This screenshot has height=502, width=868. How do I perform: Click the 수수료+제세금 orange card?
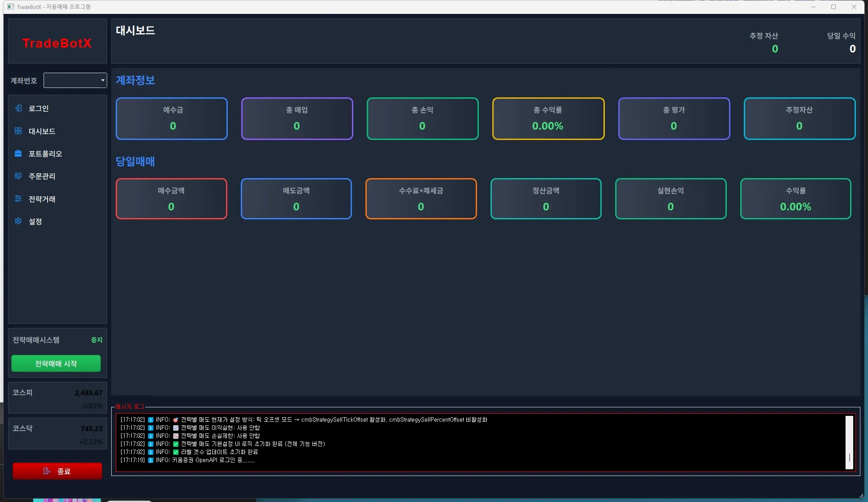(421, 199)
